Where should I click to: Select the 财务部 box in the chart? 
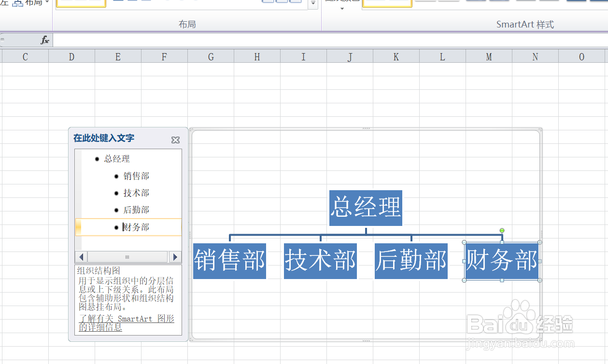(x=502, y=261)
